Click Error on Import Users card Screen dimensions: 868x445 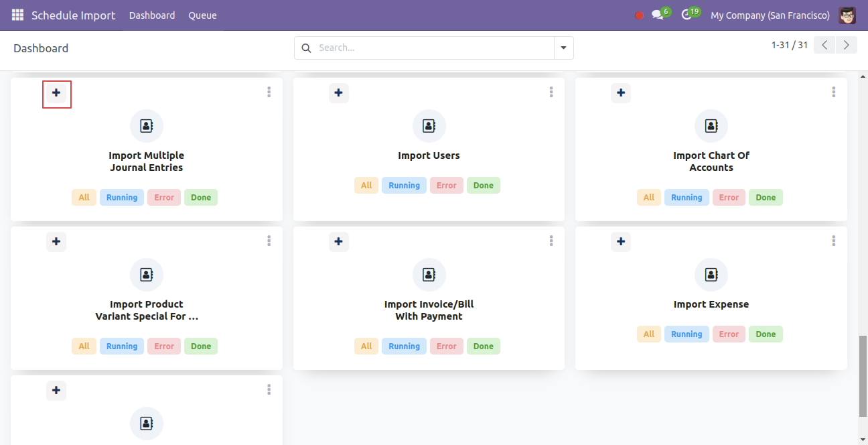tap(447, 186)
